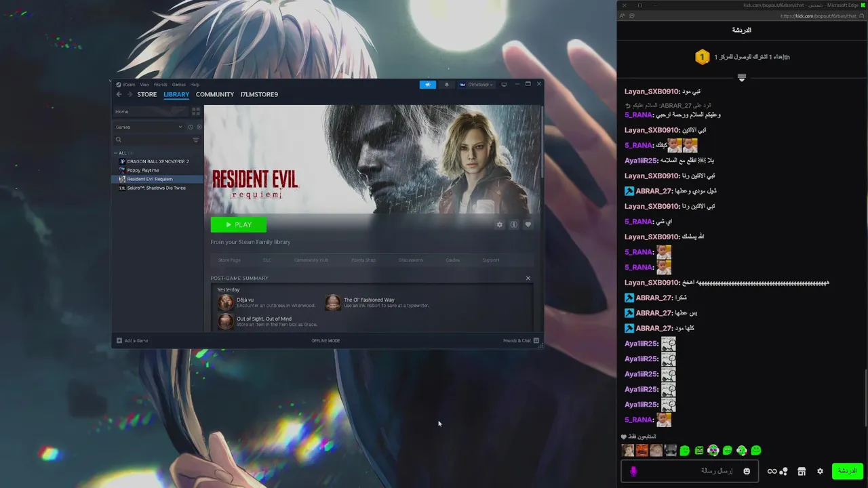This screenshot has width=868, height=488.
Task: Click the Steam back navigation arrow
Action: (119, 94)
